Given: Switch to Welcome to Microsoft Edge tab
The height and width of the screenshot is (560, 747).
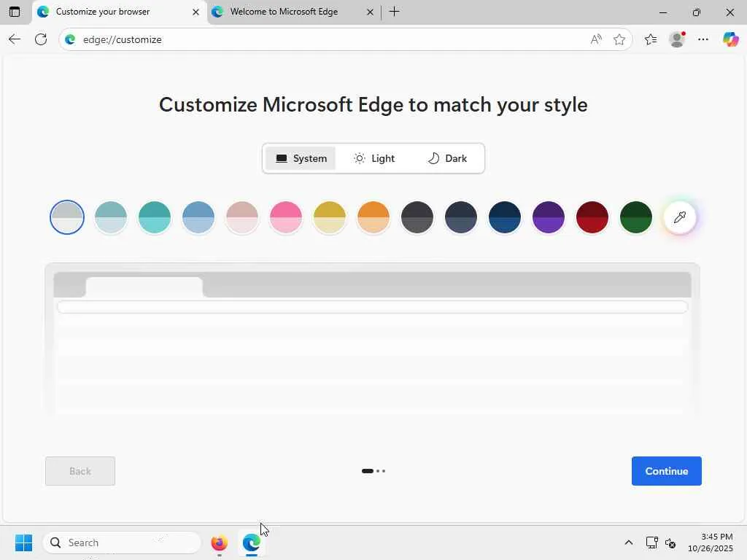Looking at the screenshot, I should 292,12.
